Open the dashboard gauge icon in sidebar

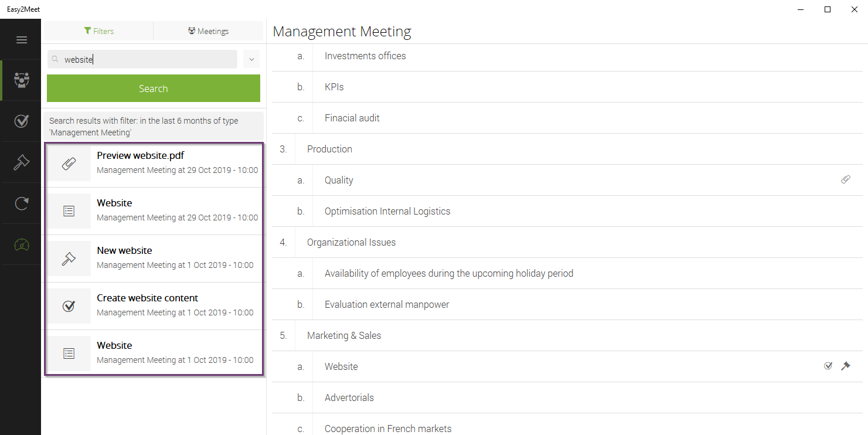click(22, 244)
